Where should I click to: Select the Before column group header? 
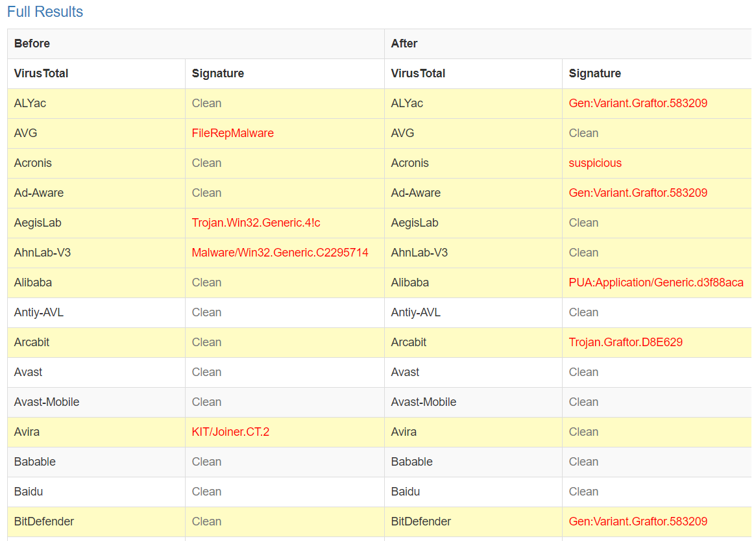point(32,44)
